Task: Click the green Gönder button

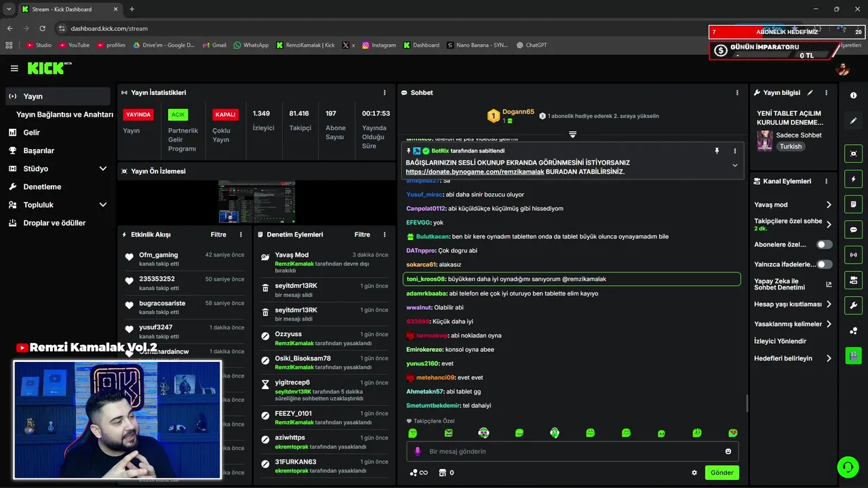Action: click(722, 472)
